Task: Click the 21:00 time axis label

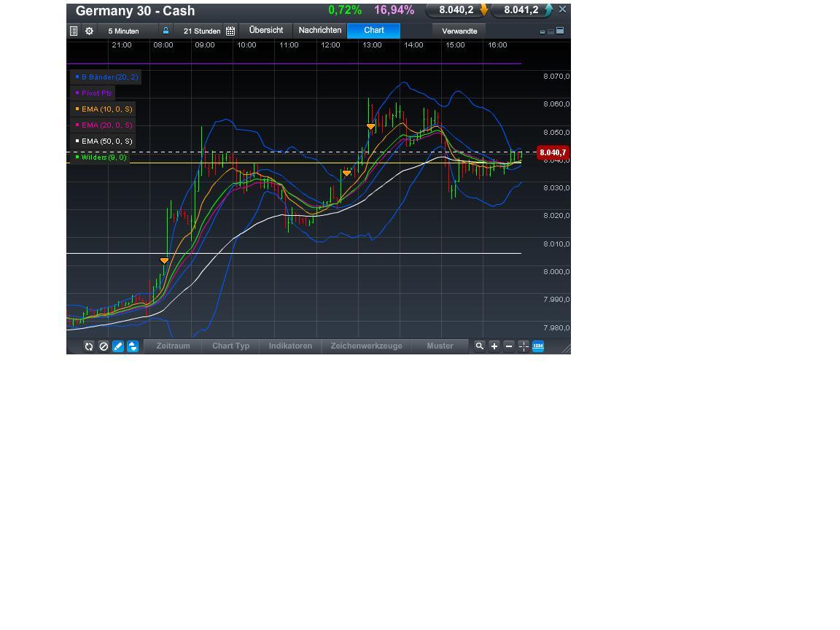Action: (122, 45)
